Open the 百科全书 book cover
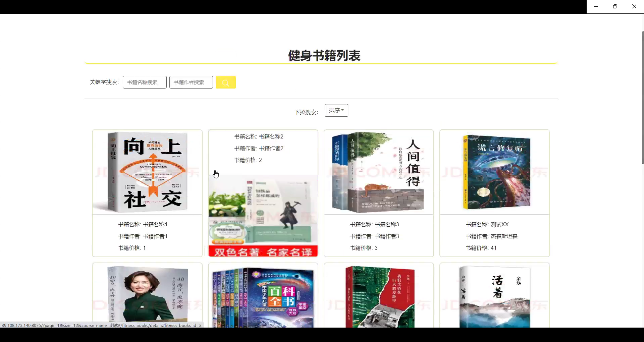644x342 pixels. (x=263, y=296)
